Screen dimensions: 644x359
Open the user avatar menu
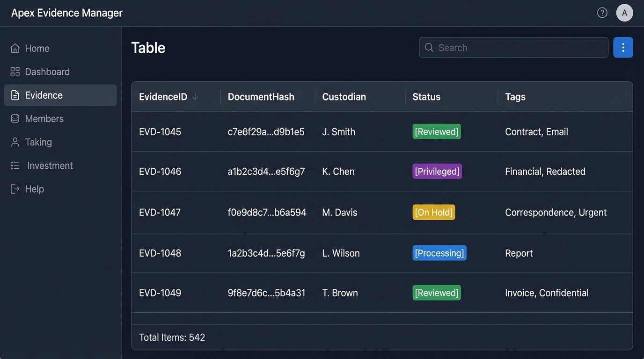[x=624, y=13]
